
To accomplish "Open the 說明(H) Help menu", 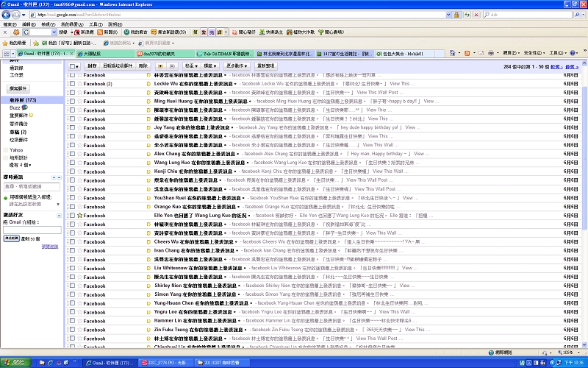I will (x=115, y=24).
